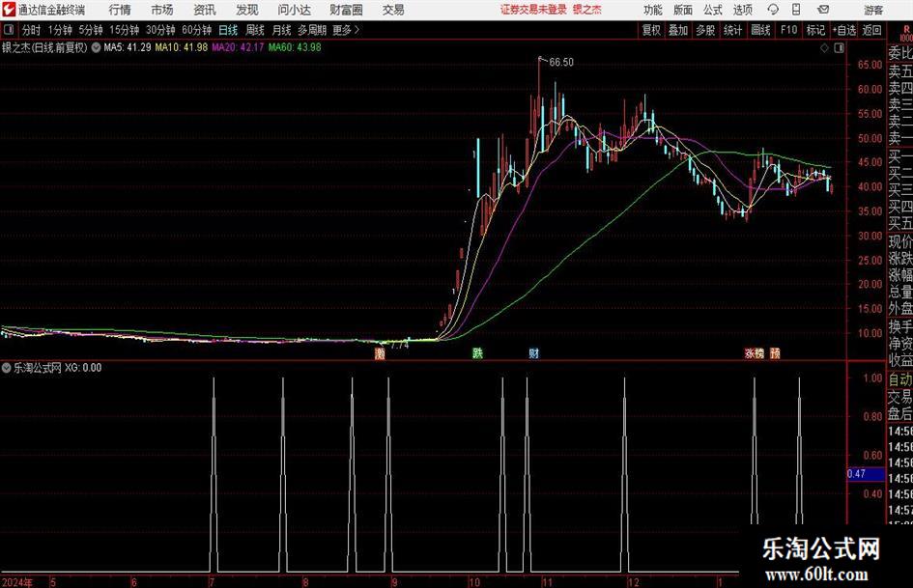Click the 标记 mark button
The width and height of the screenshot is (913, 588).
815,30
